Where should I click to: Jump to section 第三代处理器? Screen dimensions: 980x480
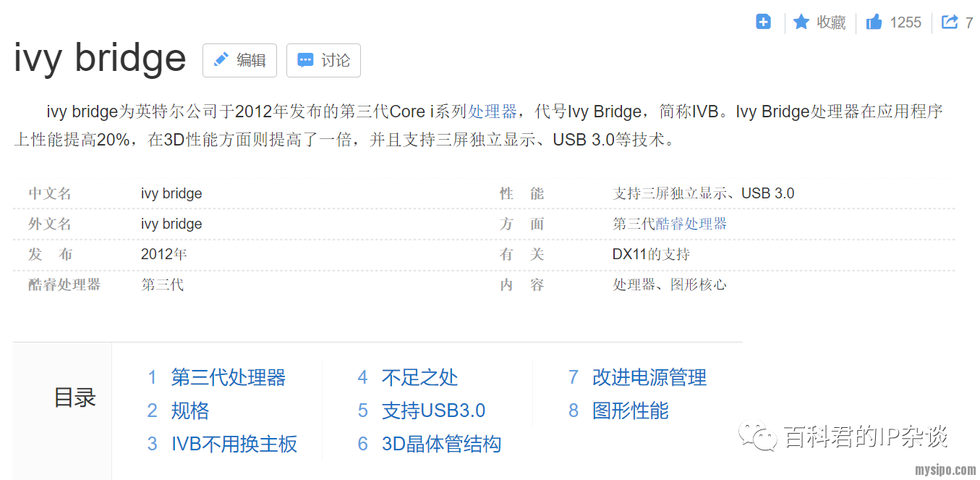pyautogui.click(x=228, y=377)
